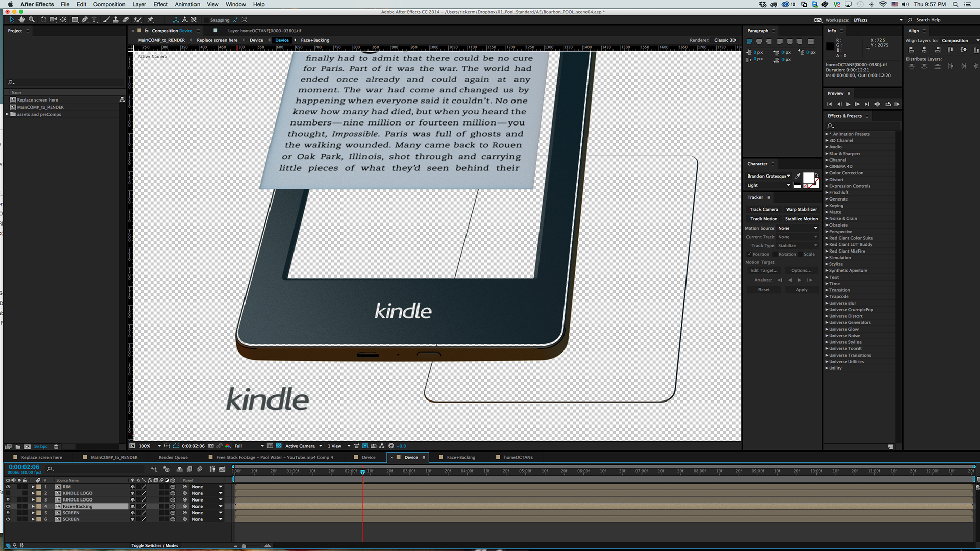
Task: Select the Hand tool
Action: pos(21,20)
